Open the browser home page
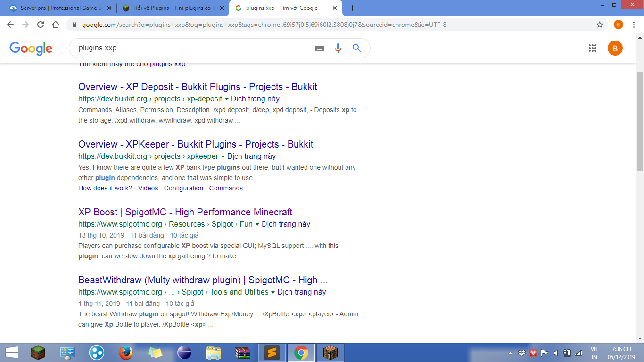The image size is (644, 362). (56, 25)
